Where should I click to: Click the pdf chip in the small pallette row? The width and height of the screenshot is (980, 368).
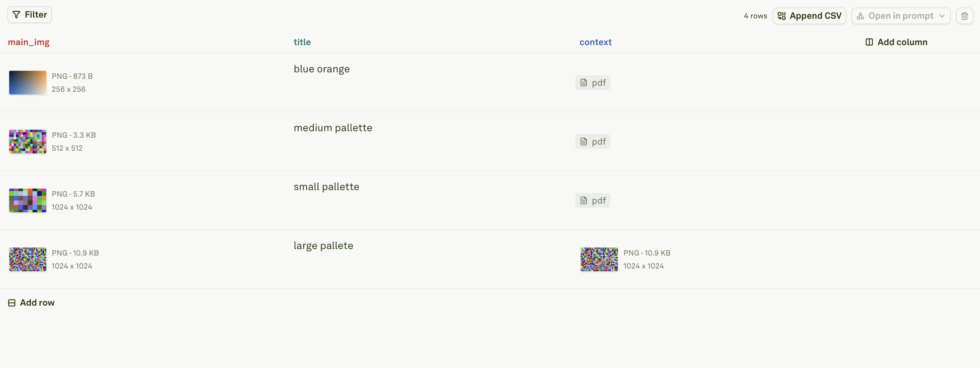593,200
